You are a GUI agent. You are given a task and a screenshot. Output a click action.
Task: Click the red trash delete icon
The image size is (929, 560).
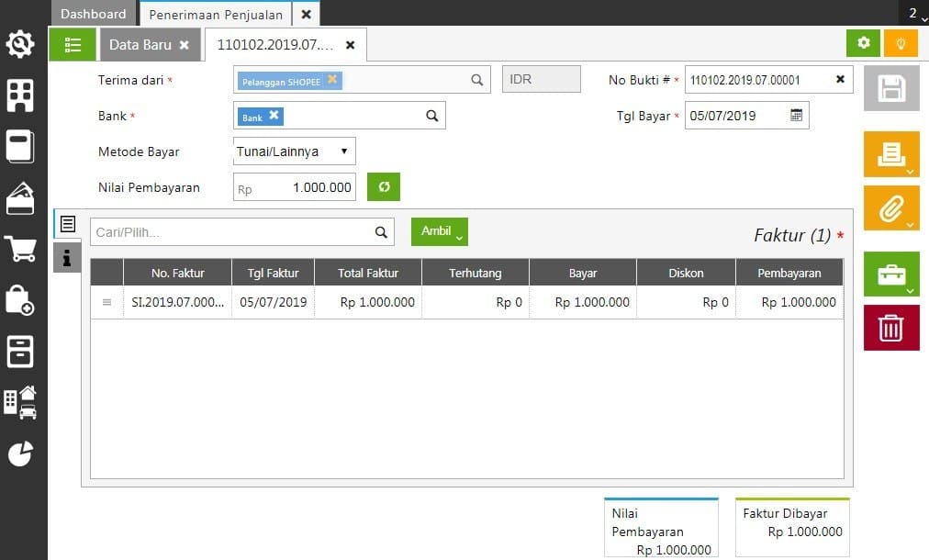(x=890, y=328)
